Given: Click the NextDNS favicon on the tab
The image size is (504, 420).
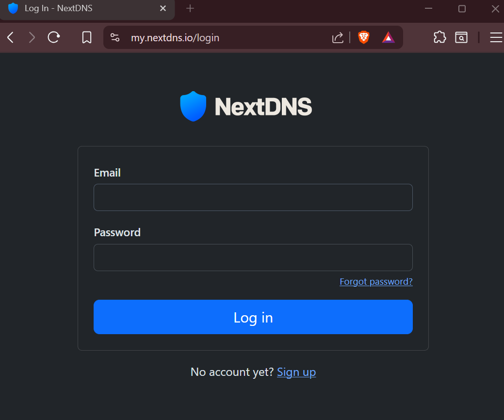Looking at the screenshot, I should point(13,8).
